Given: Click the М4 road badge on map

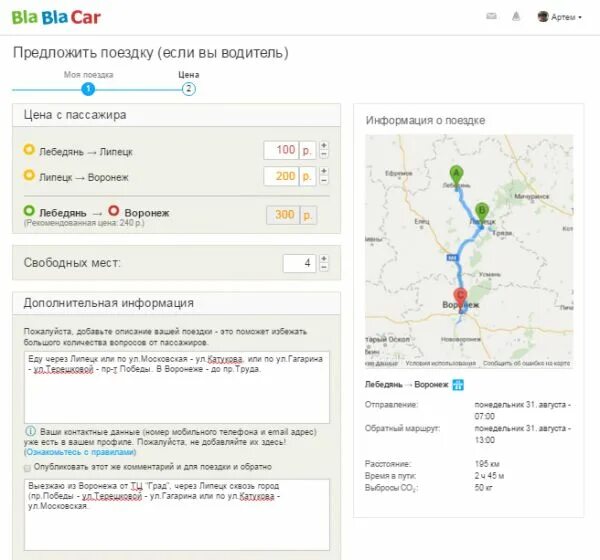Looking at the screenshot, I should tap(452, 258).
